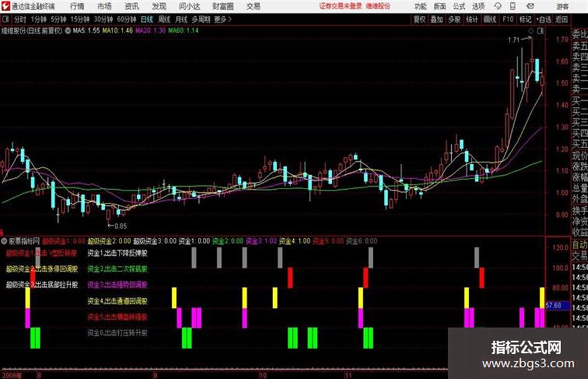Image resolution: width=588 pixels, height=379 pixels.
Task: Open the 问小达 menu
Action: (x=189, y=6)
